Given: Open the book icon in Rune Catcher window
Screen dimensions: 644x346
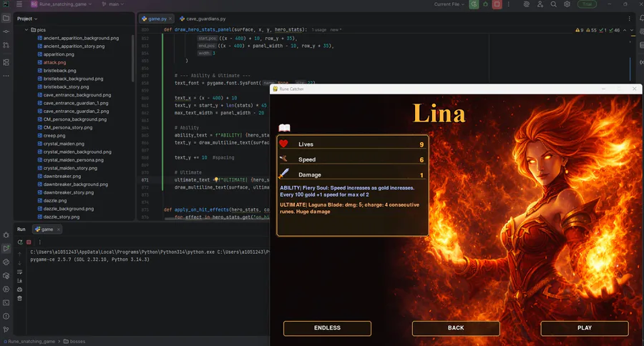Looking at the screenshot, I should 284,128.
